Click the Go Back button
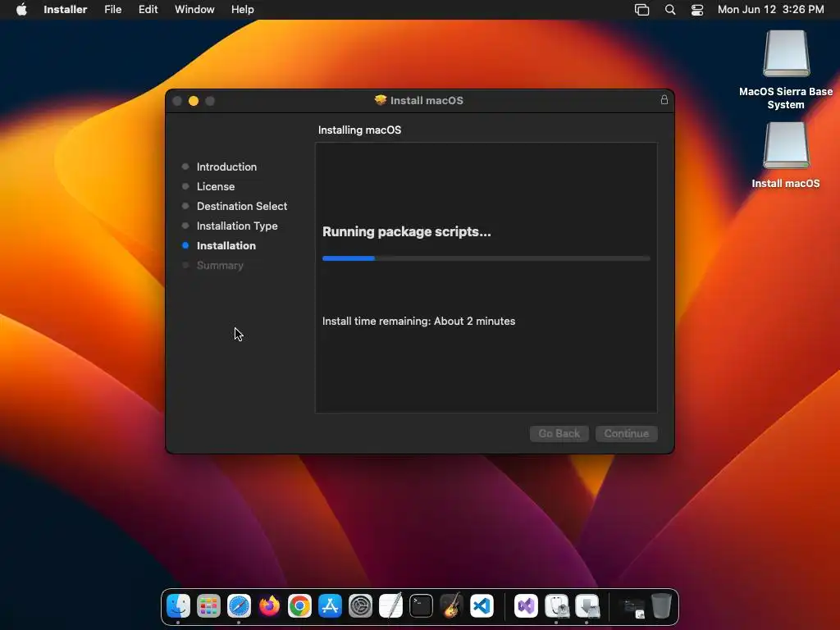840x630 pixels. [559, 433]
